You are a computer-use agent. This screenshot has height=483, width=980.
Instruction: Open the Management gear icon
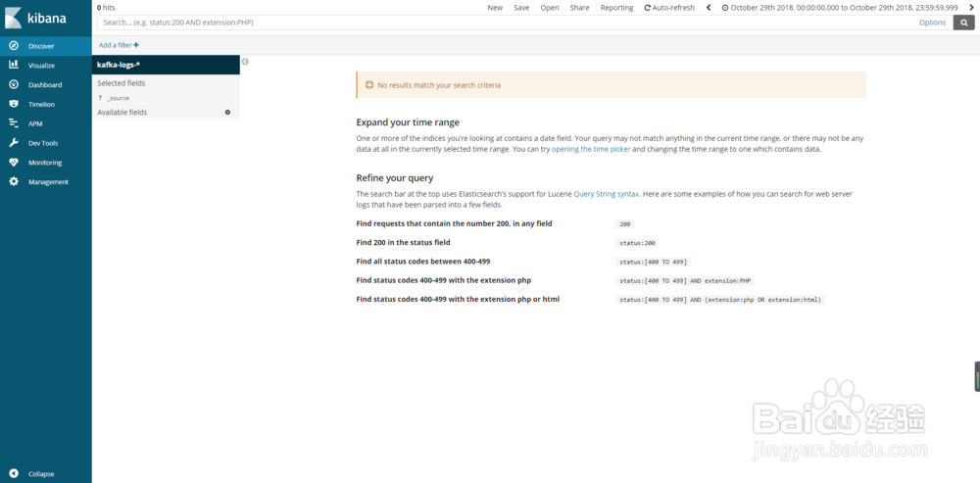(x=14, y=182)
